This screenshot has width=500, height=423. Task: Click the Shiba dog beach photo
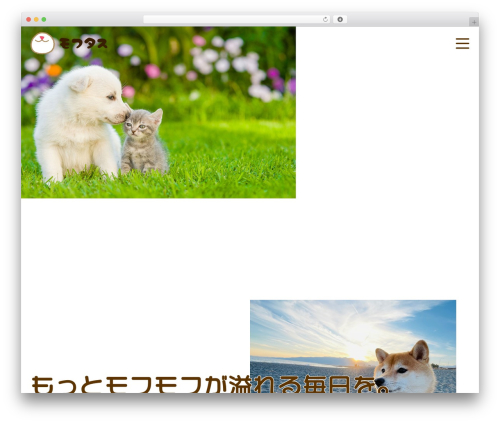pyautogui.click(x=353, y=346)
